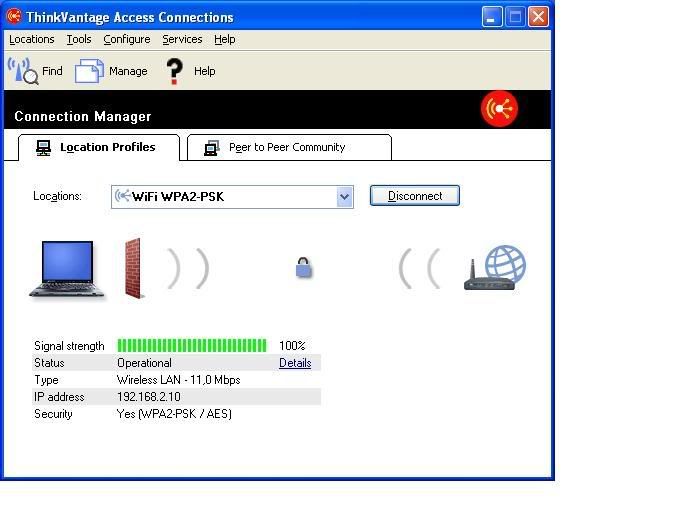This screenshot has width=700, height=525.
Task: Click the question mark Help icon
Action: [x=174, y=71]
